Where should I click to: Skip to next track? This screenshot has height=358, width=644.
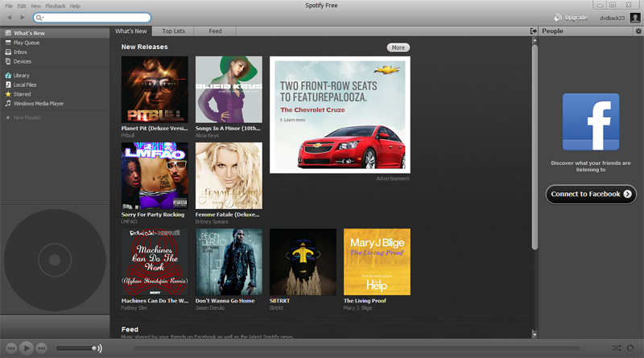[x=41, y=348]
